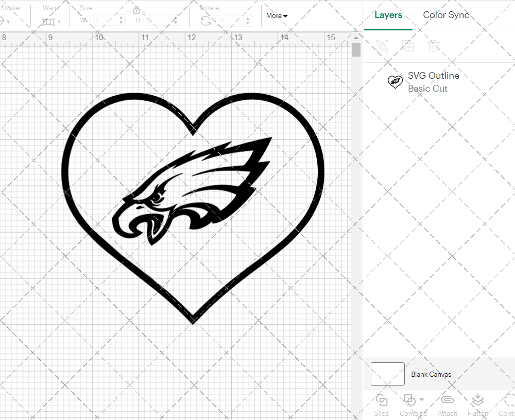Image resolution: width=515 pixels, height=420 pixels.
Task: Click the canvas vertical scrollbar
Action: point(356,50)
